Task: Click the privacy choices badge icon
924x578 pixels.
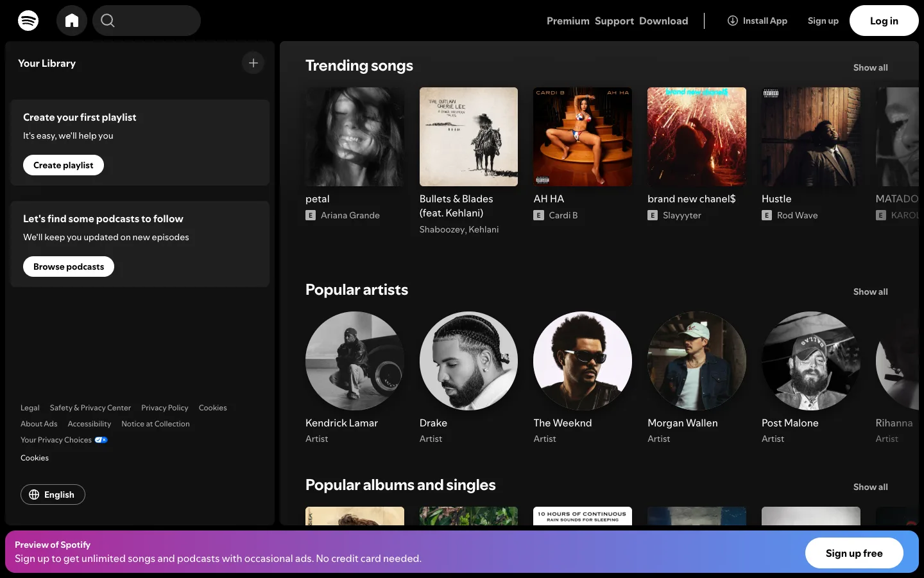Action: 101,440
